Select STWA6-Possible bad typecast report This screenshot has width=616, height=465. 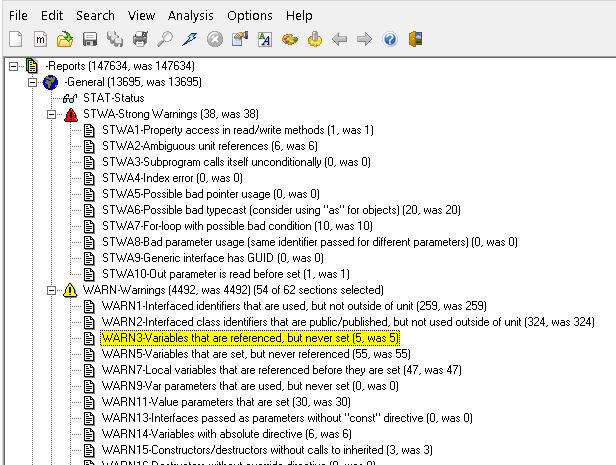[281, 210]
